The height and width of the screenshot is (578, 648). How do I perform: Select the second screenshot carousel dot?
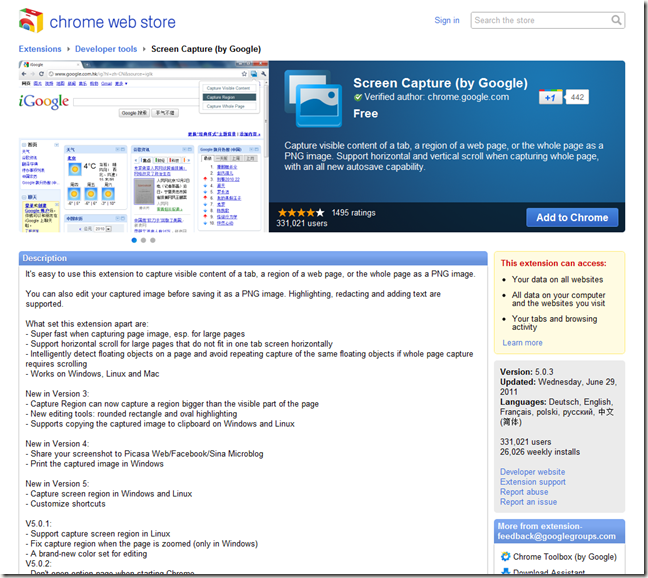[x=143, y=240]
